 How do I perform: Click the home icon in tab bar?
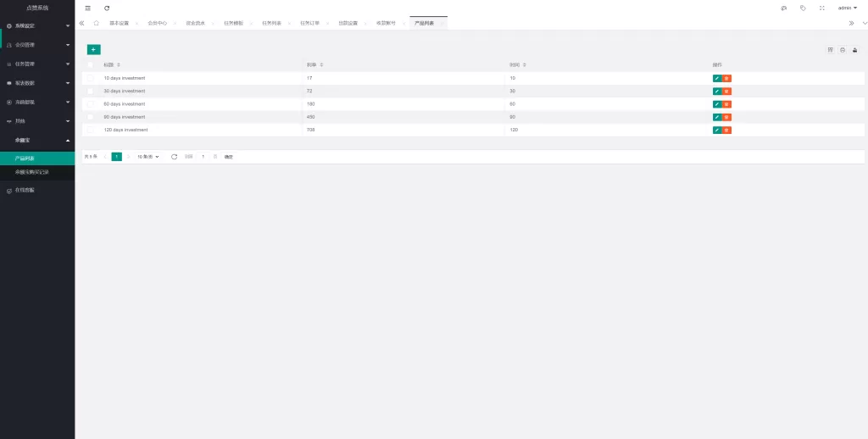coord(96,23)
